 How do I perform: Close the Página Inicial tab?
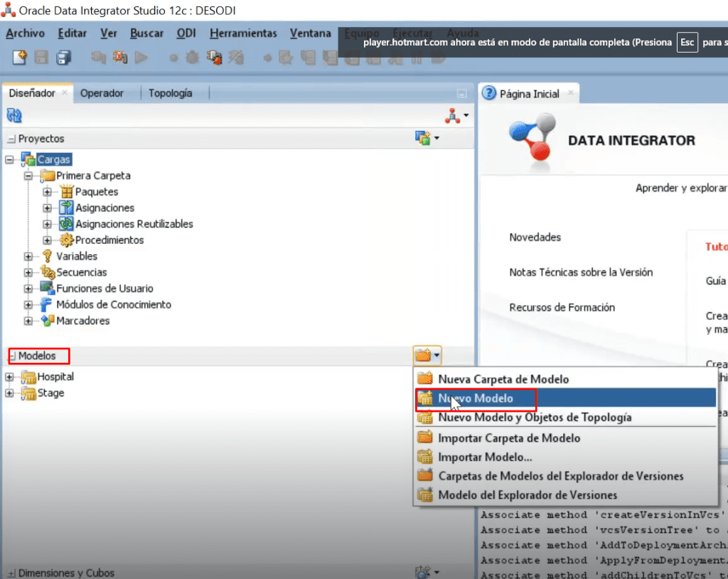point(571,92)
